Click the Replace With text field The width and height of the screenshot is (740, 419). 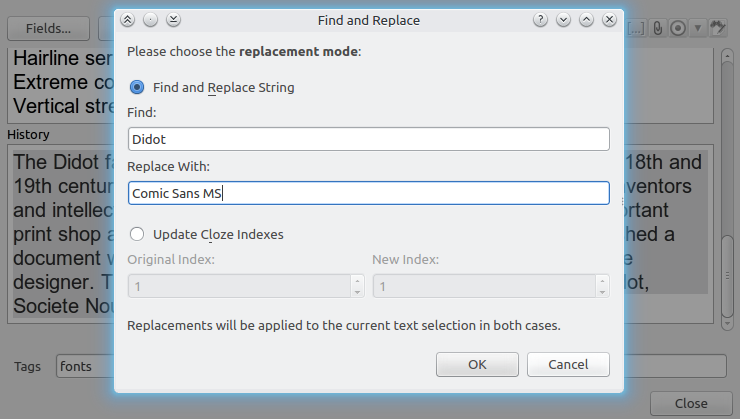pos(368,193)
